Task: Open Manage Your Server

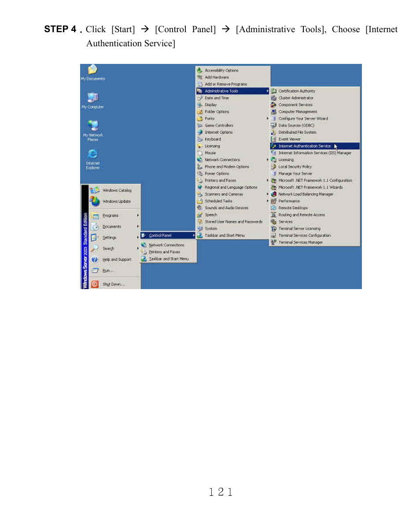Action: point(315,173)
